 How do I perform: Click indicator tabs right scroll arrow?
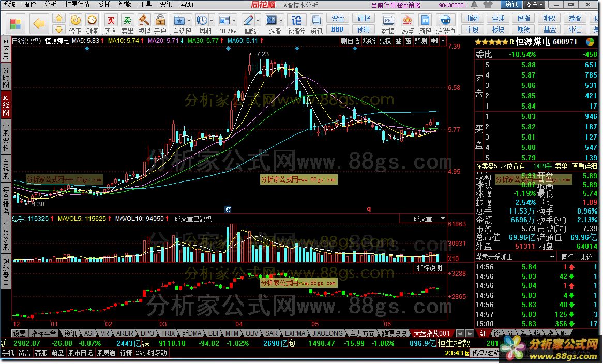pos(469,333)
